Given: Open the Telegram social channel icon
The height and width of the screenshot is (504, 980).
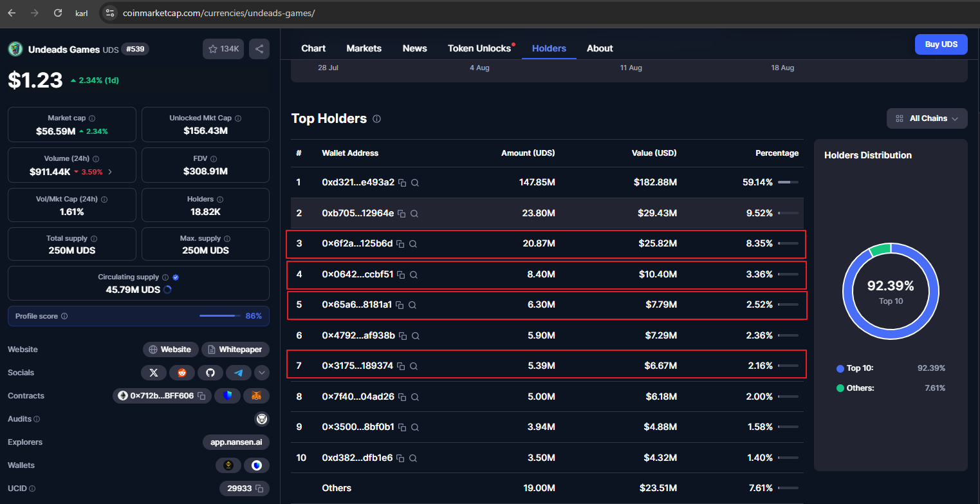Looking at the screenshot, I should (239, 372).
